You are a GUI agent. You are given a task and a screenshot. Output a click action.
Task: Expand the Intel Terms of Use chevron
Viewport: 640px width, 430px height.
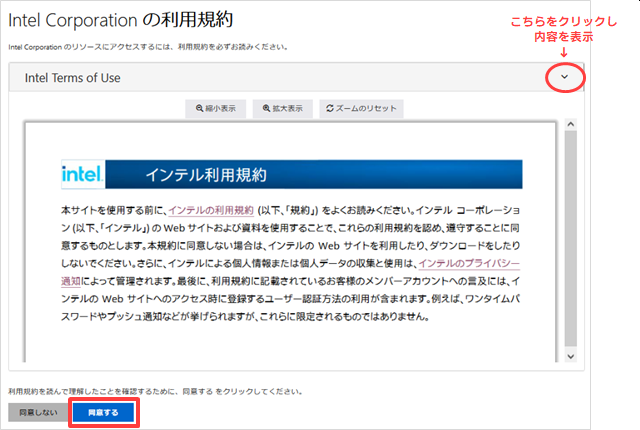[x=564, y=77]
